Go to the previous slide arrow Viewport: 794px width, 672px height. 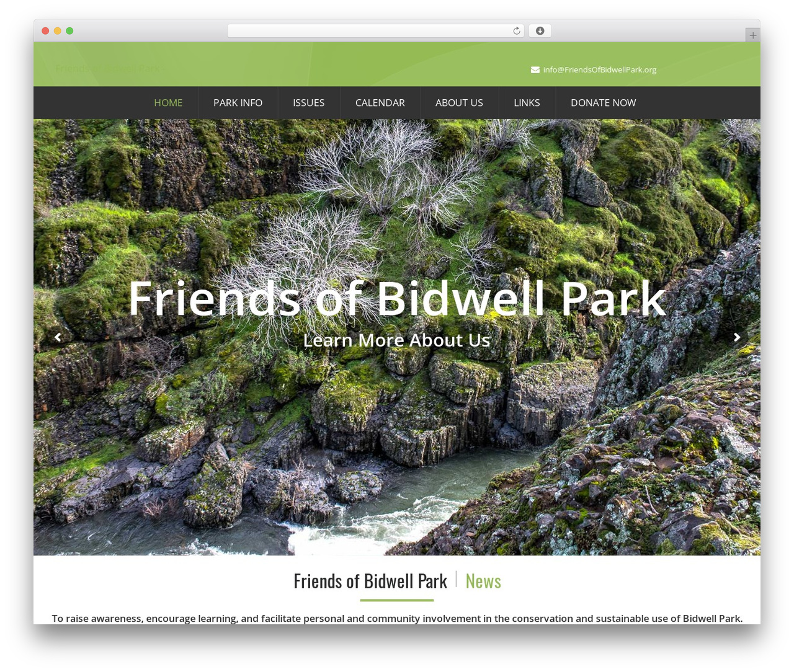(58, 337)
